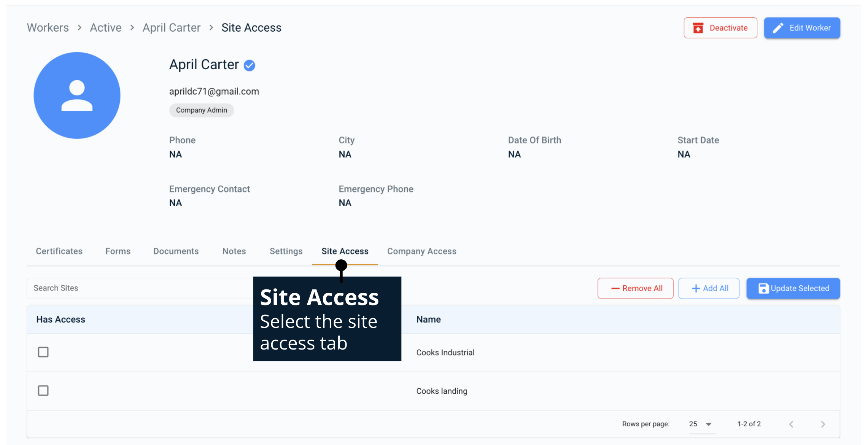Click the red archive icon on Deactivate
This screenshot has height=445, width=868.
point(698,28)
